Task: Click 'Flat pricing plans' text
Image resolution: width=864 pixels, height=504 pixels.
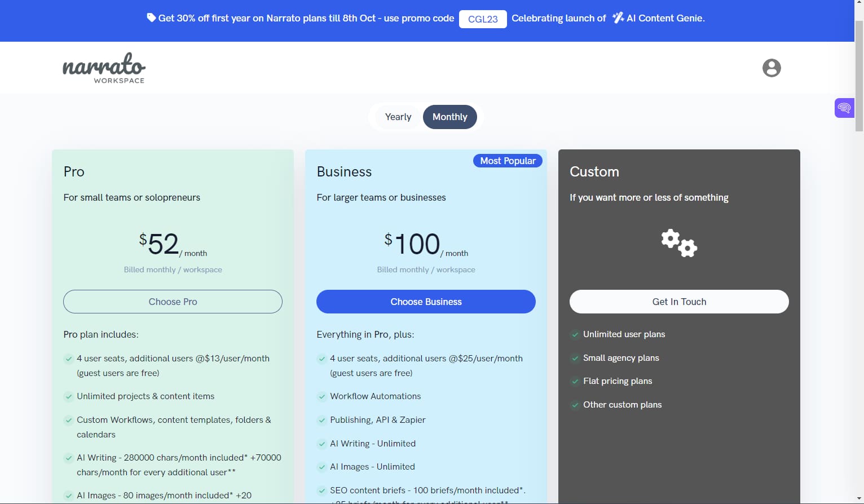Action: pos(618,381)
